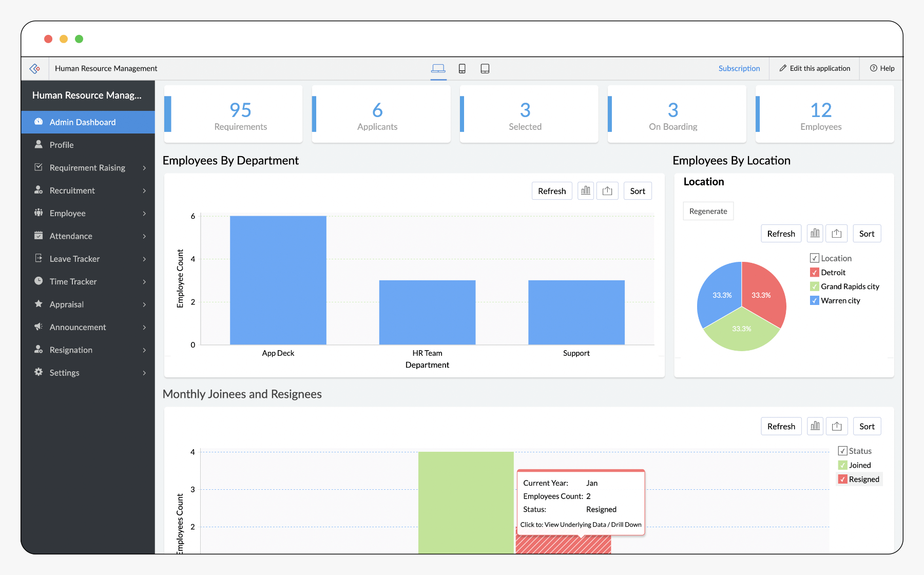
Task: Switch to mobile phone preview icon
Action: pyautogui.click(x=462, y=68)
